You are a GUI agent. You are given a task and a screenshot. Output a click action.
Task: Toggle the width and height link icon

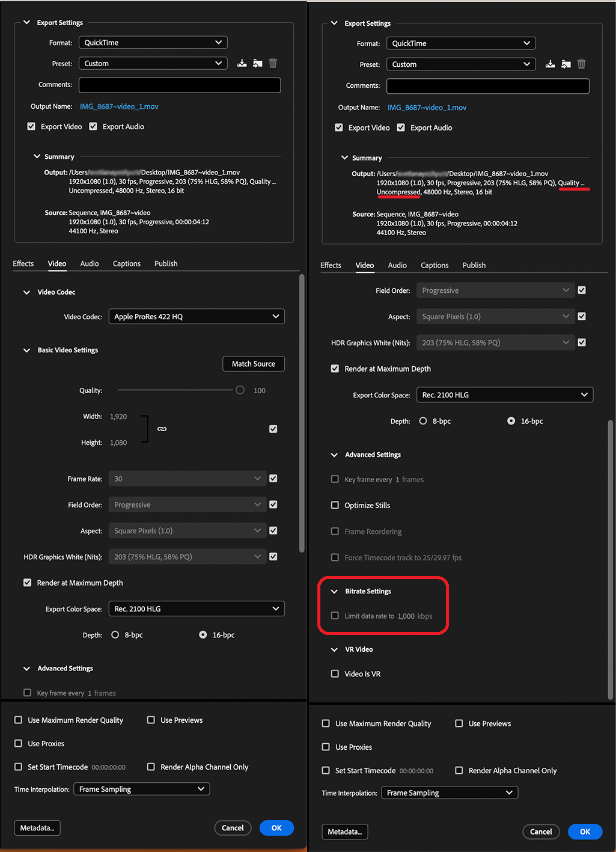coord(162,429)
